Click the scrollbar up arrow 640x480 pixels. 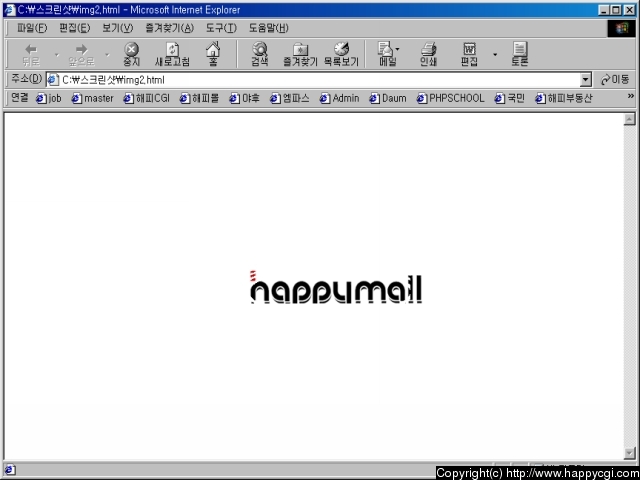pos(629,119)
